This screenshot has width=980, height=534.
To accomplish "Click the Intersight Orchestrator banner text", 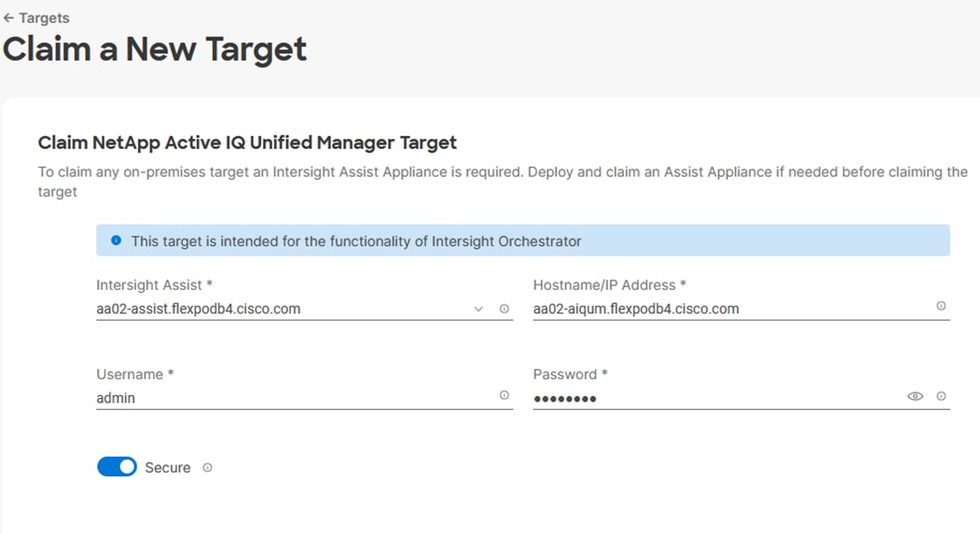I will point(356,241).
